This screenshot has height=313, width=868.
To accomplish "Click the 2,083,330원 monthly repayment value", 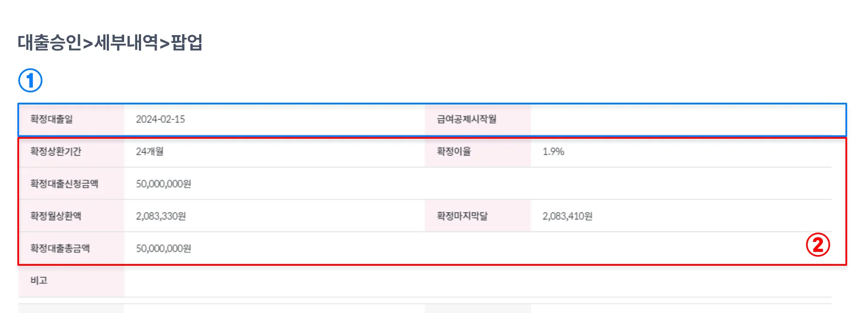I will click(161, 216).
